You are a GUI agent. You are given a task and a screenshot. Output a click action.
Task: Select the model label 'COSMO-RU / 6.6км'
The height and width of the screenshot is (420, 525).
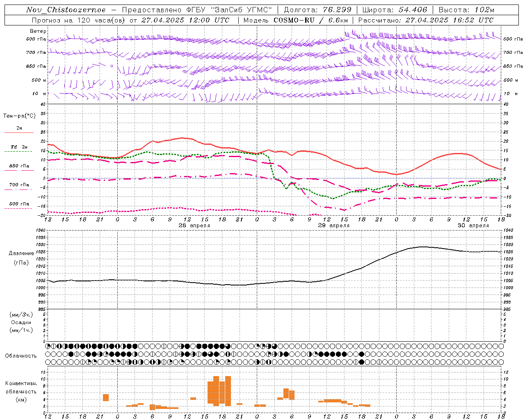tap(311, 20)
